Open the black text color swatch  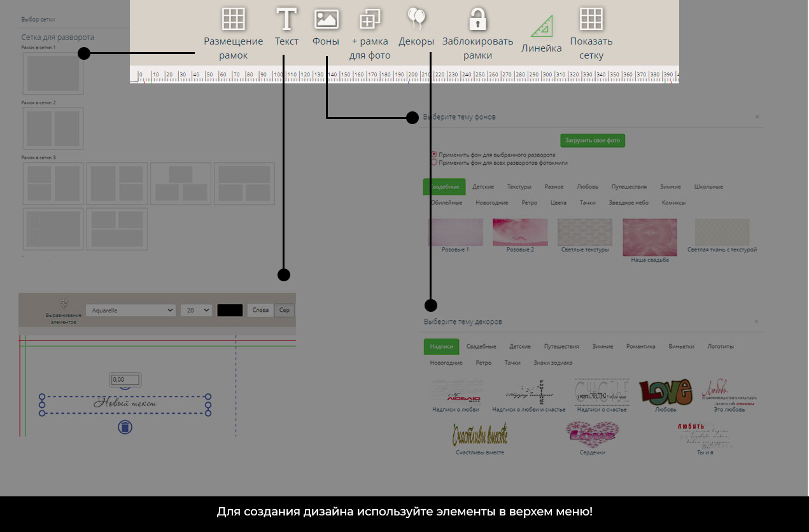230,310
